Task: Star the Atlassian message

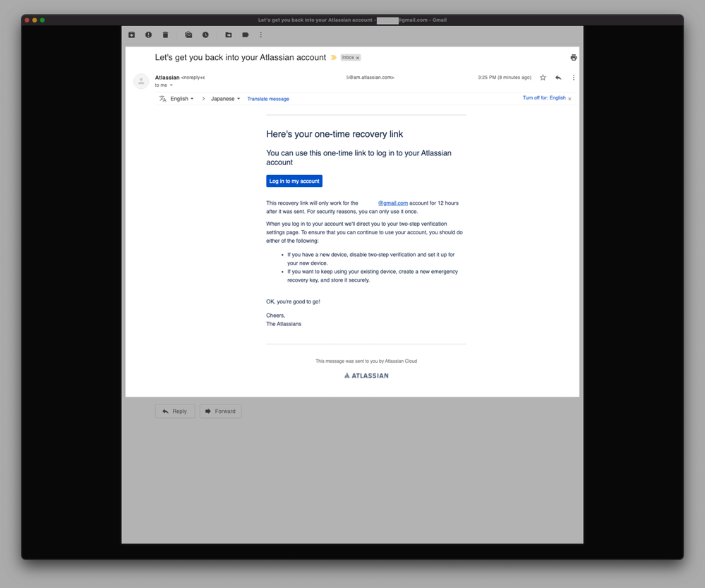Action: point(543,78)
